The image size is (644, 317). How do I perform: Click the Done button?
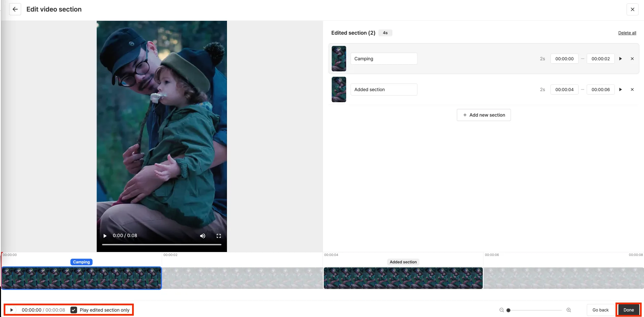pyautogui.click(x=629, y=310)
